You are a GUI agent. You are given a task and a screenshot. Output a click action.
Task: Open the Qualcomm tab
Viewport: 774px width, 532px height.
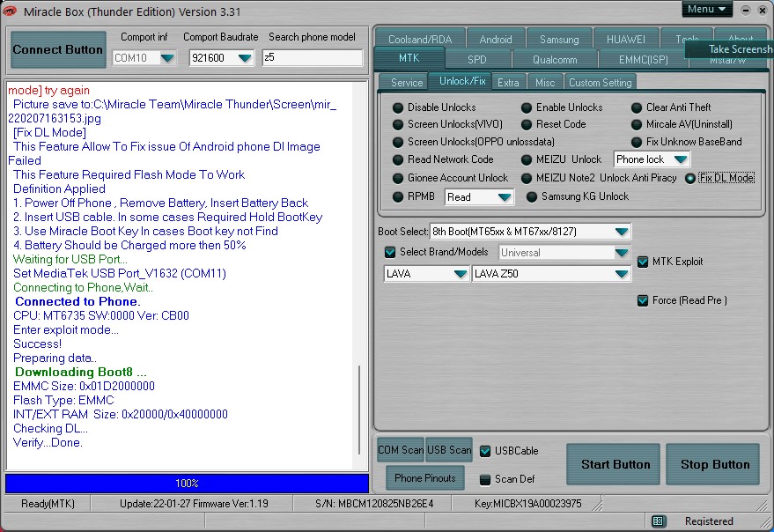[555, 60]
